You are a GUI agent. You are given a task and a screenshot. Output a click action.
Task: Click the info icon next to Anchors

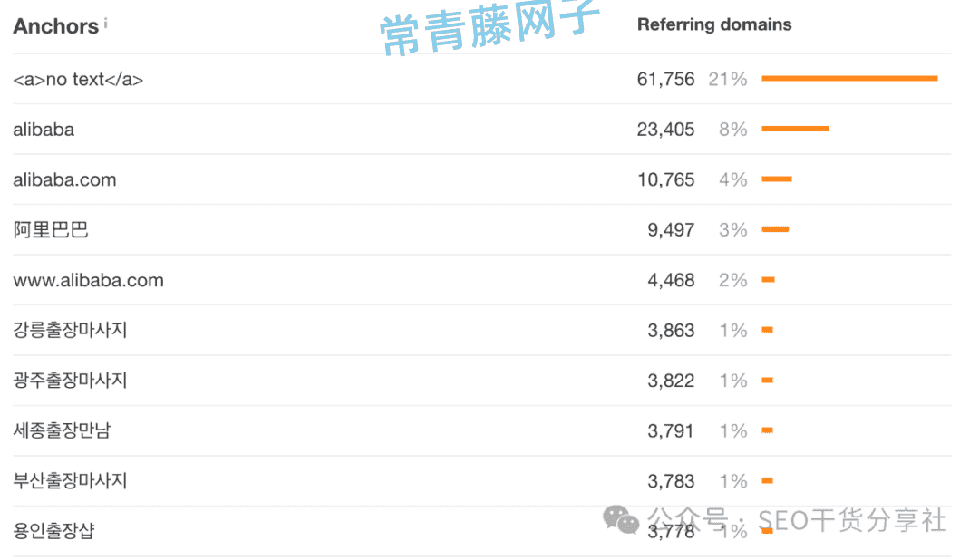(x=105, y=24)
